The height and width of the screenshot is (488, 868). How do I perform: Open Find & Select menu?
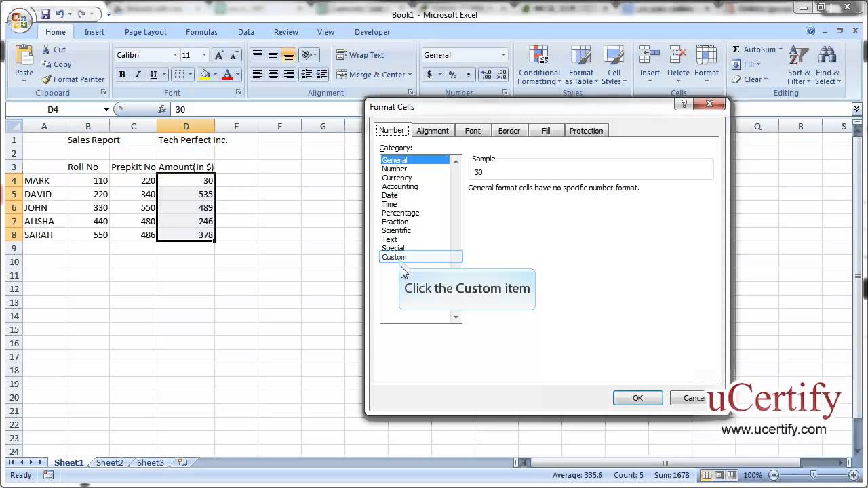[827, 65]
